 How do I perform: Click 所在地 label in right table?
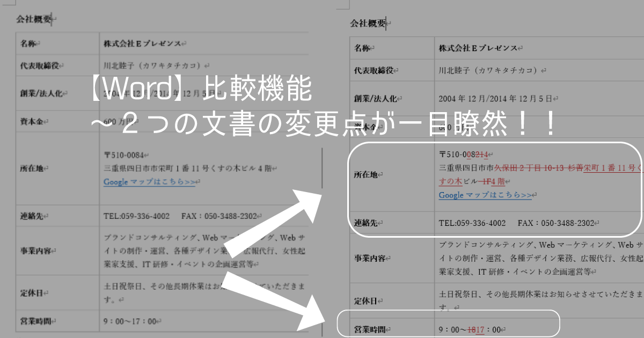[x=365, y=175]
